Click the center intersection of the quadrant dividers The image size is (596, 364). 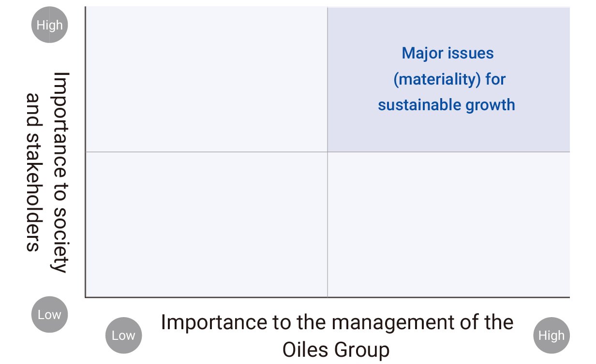[x=328, y=152]
